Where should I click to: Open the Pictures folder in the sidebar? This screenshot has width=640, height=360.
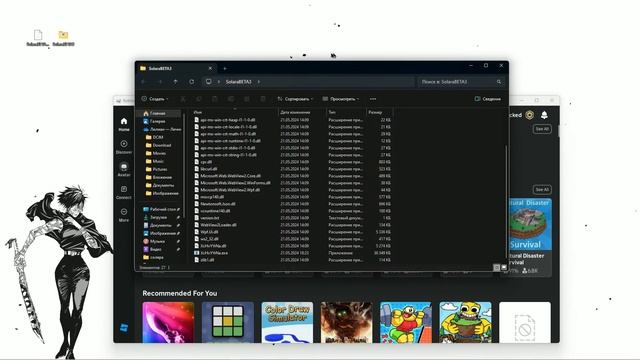[x=160, y=169]
